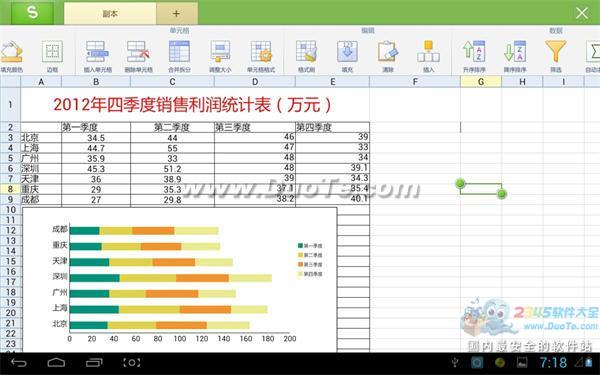
Task: Sort descending with 降序排序 icon
Action: tap(515, 56)
